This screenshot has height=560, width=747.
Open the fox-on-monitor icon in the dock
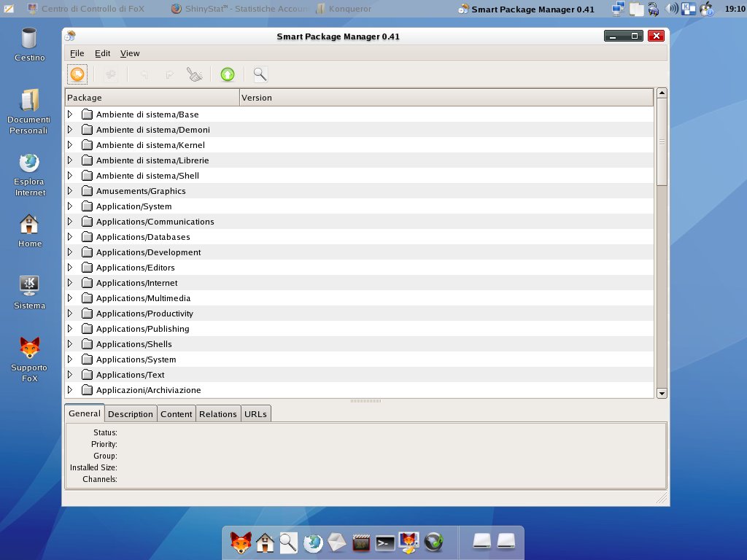pyautogui.click(x=409, y=542)
